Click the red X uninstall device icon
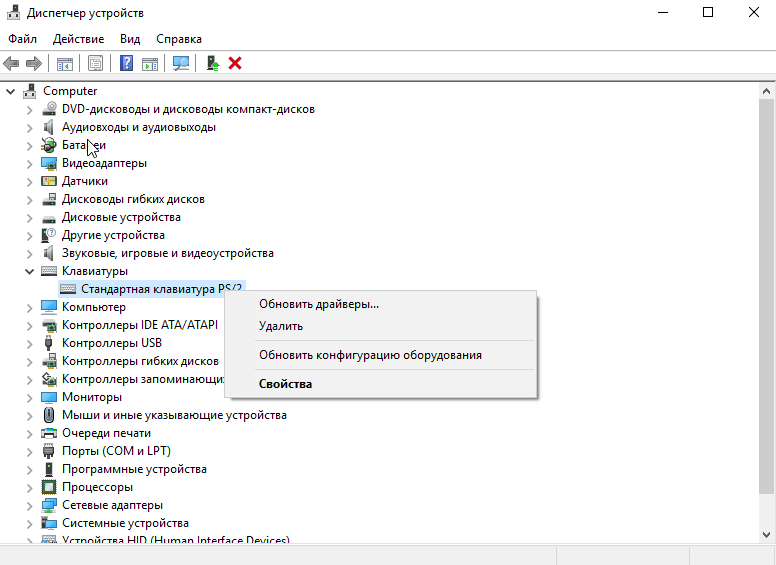 coord(235,63)
